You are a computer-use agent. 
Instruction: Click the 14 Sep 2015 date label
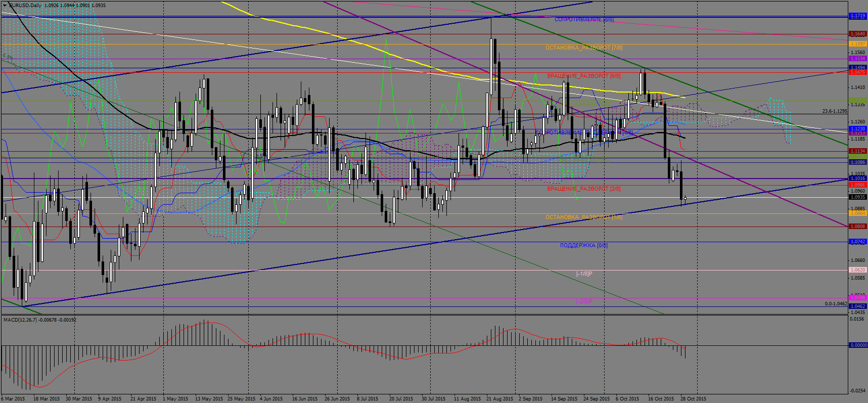tap(564, 399)
